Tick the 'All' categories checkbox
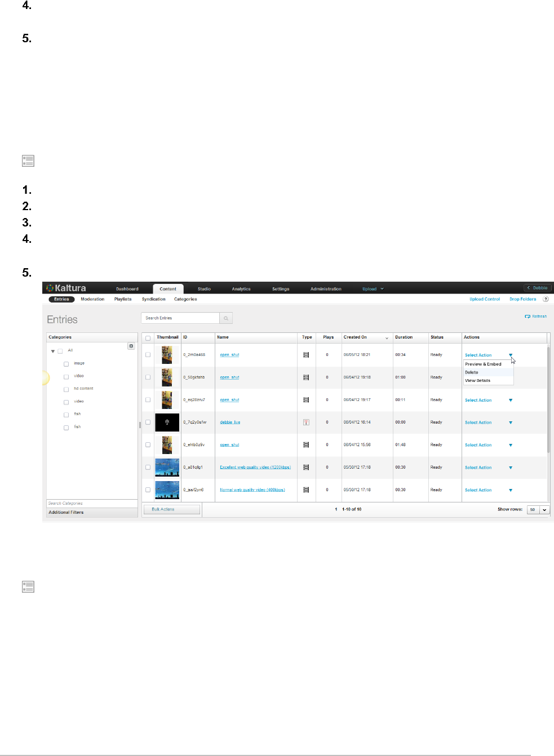Screen dimensions: 554x756 [60, 351]
